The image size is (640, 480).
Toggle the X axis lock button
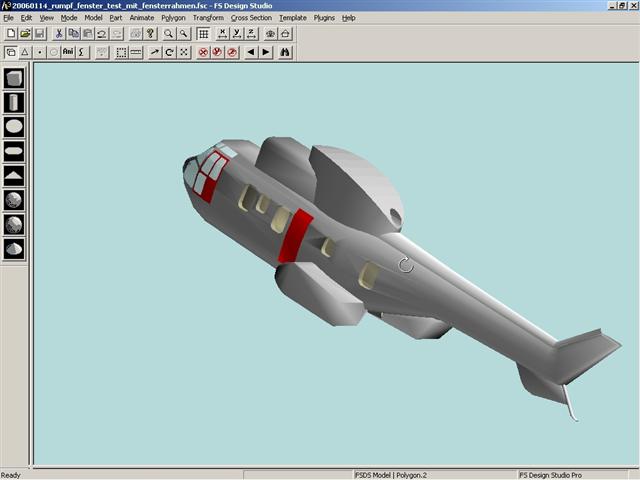tap(222, 34)
